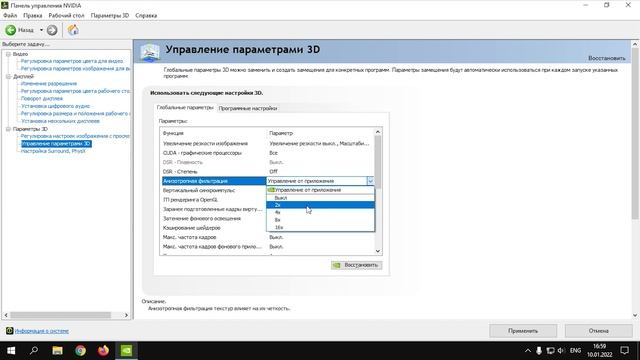This screenshot has width=640, height=360.
Task: Click the anisotropic filtering dropdown arrow
Action: click(x=370, y=181)
